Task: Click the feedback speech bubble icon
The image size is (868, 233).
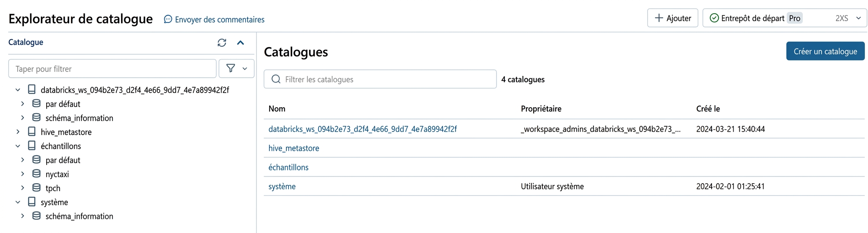Action: (168, 19)
